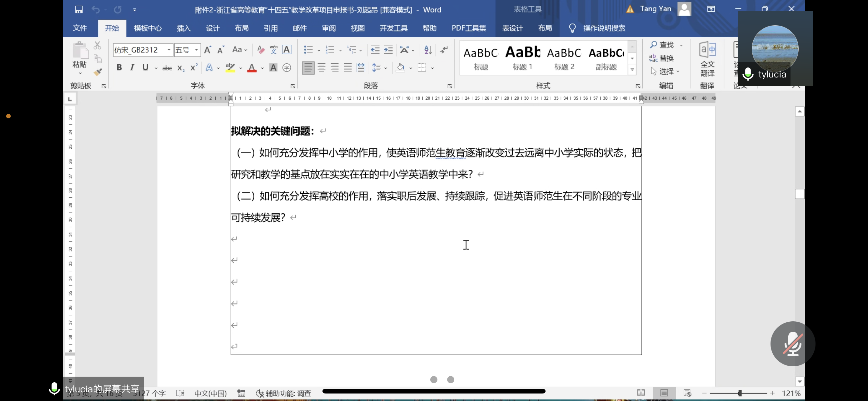Switch to the 插入 ribbon tab
This screenshot has height=401, width=868.
click(x=184, y=28)
